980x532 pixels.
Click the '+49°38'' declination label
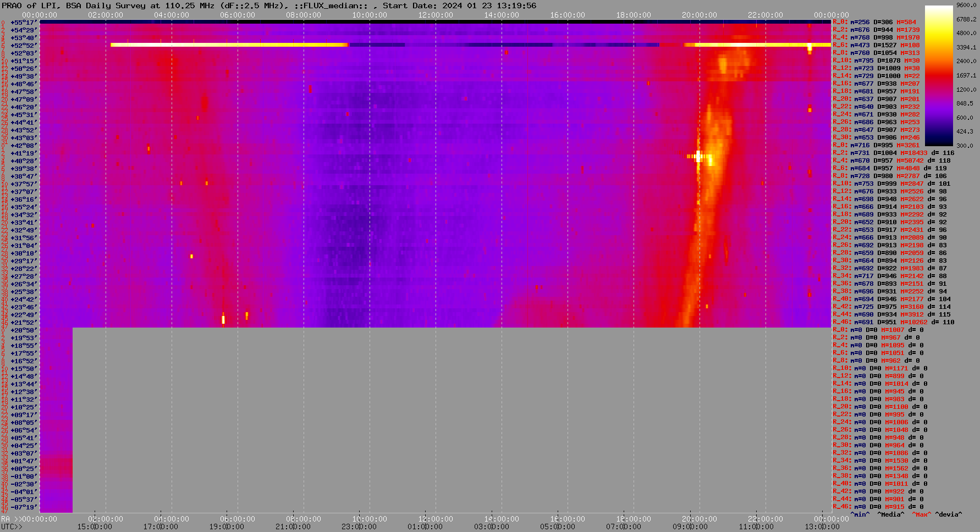[x=24, y=76]
